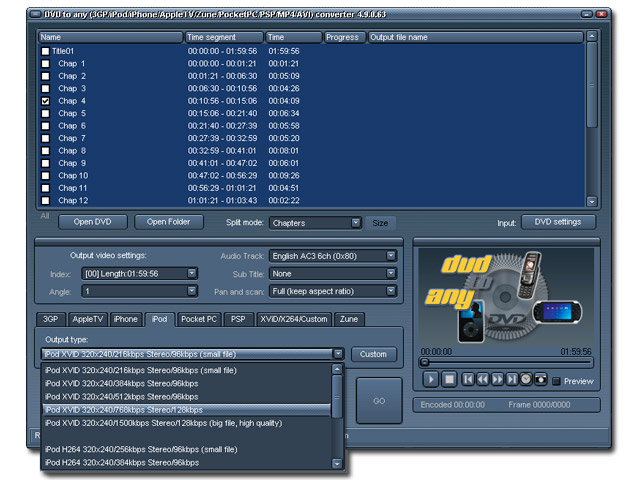Viewport: 640px width, 480px height.
Task: Play the DVD preview
Action: (x=431, y=379)
